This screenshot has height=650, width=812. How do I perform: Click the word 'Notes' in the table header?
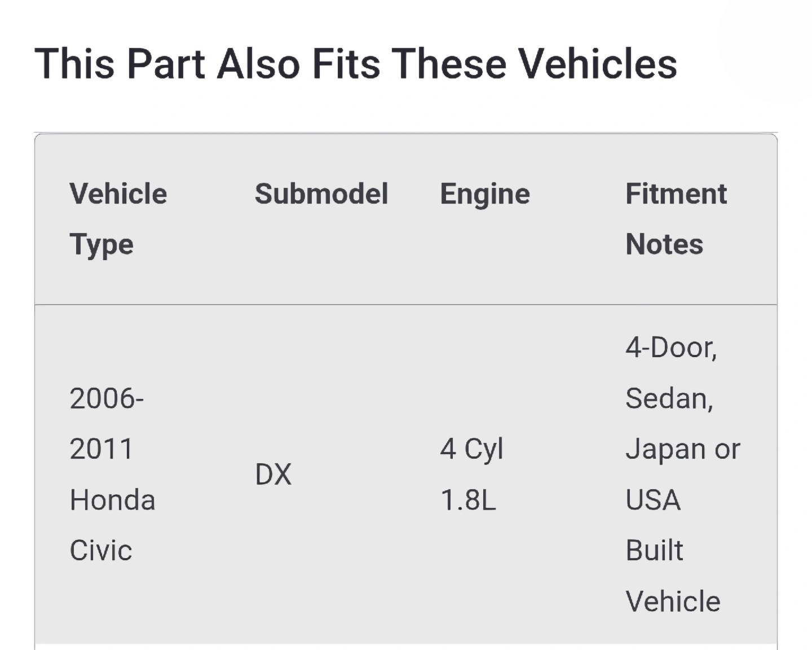(664, 244)
